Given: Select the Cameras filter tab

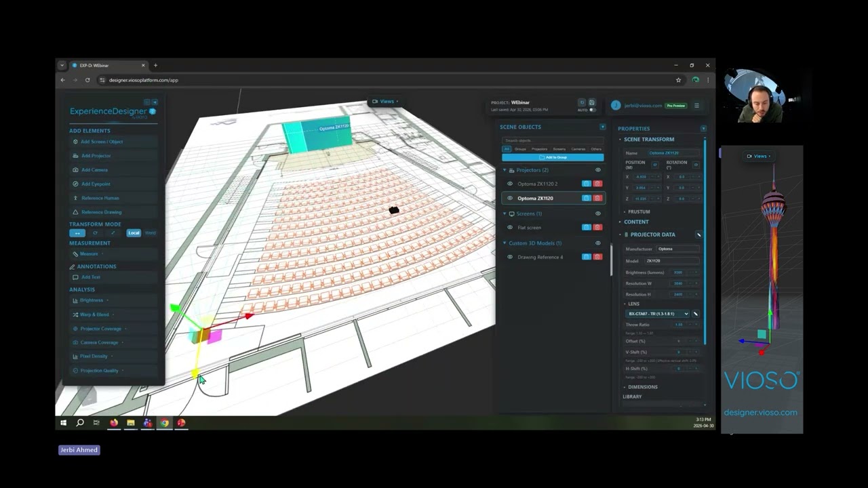Looking at the screenshot, I should [578, 149].
